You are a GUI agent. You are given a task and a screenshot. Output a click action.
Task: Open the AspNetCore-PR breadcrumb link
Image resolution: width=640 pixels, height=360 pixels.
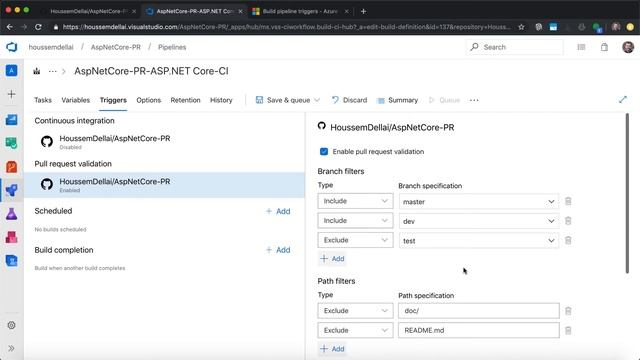coord(116,47)
